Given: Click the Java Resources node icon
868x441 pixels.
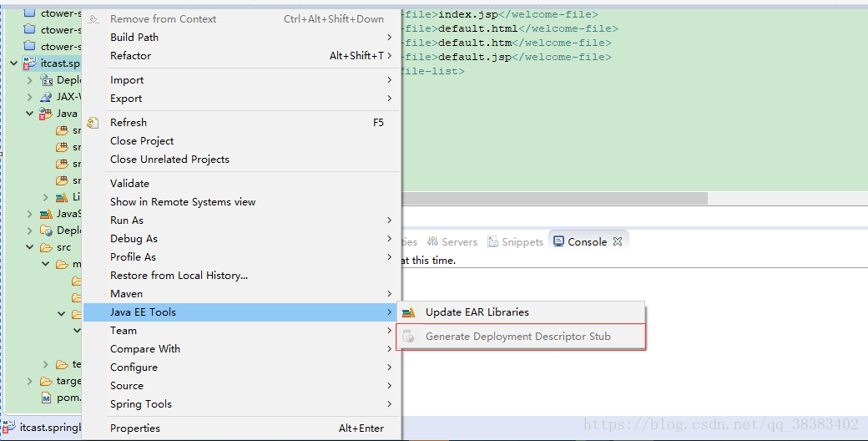Looking at the screenshot, I should [46, 114].
